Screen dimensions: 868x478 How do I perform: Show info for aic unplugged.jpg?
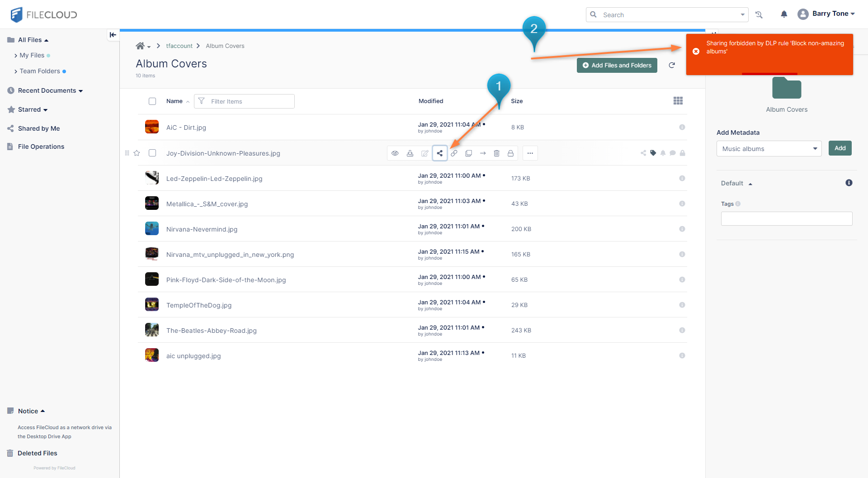pyautogui.click(x=682, y=355)
